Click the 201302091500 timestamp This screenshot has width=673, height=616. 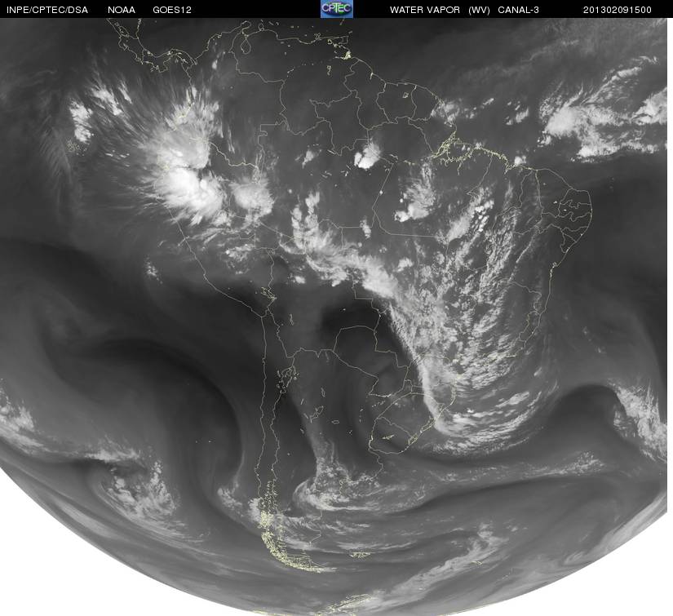[618, 10]
